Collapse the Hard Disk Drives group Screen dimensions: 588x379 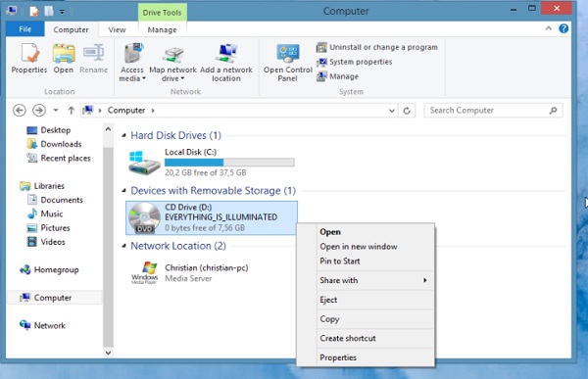(x=123, y=135)
